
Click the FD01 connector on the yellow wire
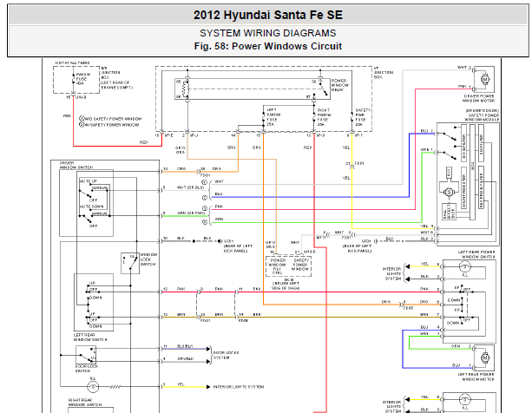click(x=353, y=165)
